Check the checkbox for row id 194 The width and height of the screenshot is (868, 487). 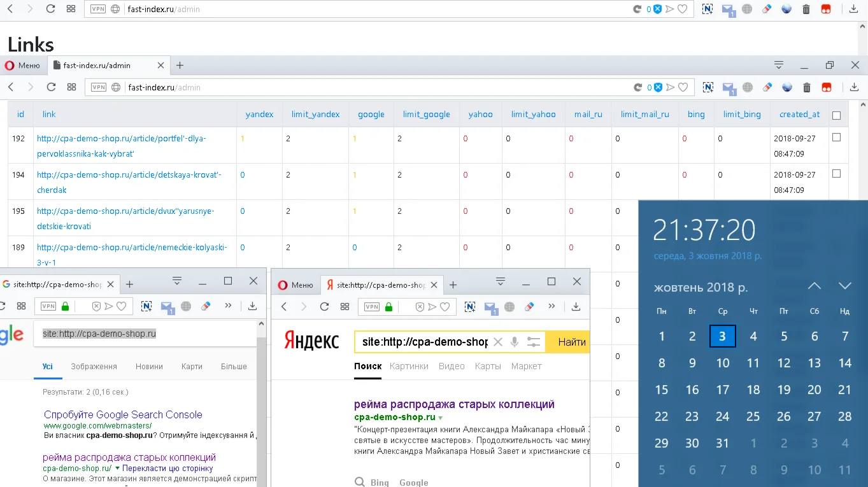tap(836, 174)
